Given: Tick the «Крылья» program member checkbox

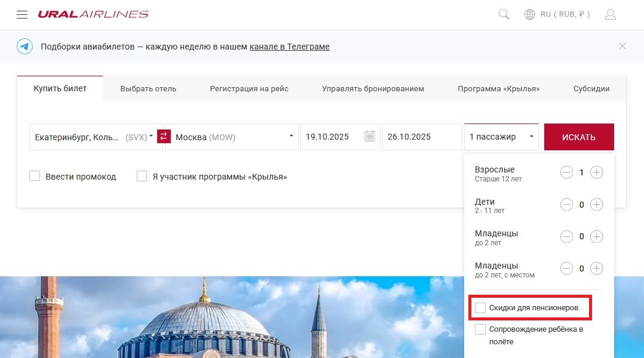Looking at the screenshot, I should [142, 177].
